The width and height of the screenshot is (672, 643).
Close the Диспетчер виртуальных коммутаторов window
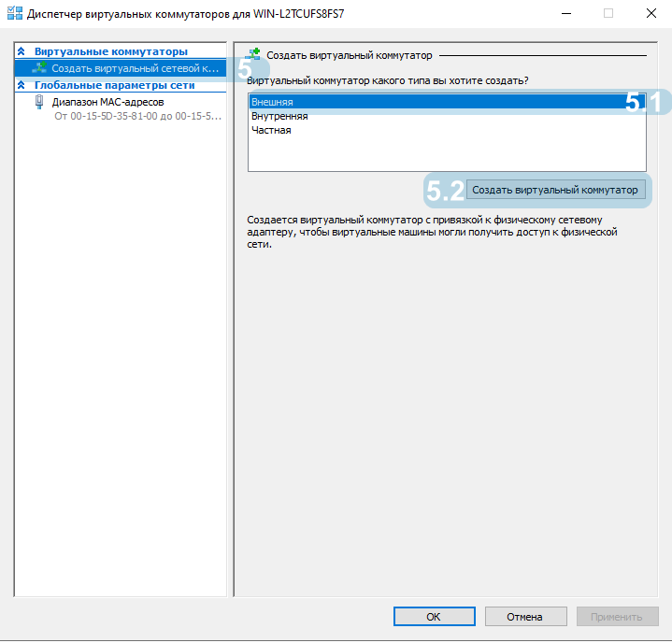tap(651, 14)
